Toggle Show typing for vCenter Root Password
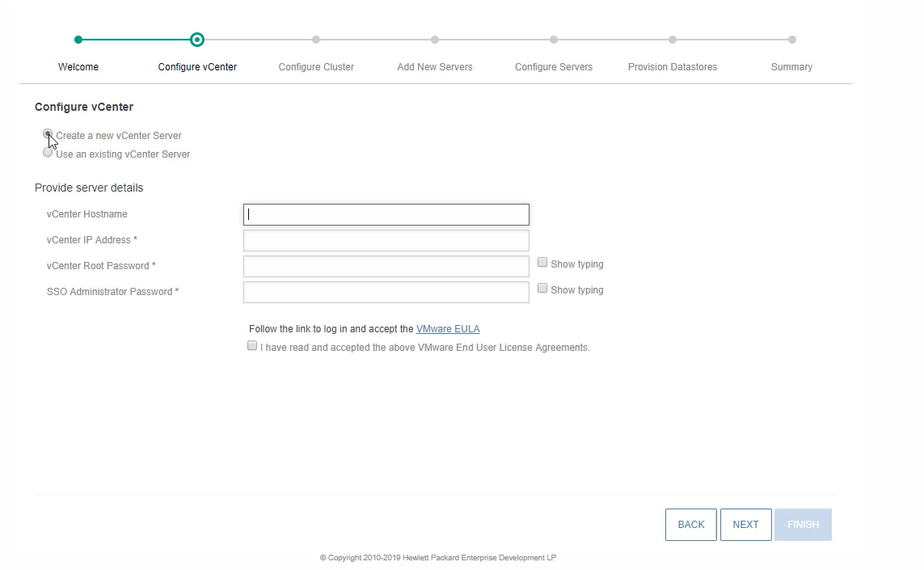The width and height of the screenshot is (924, 570). (542, 262)
